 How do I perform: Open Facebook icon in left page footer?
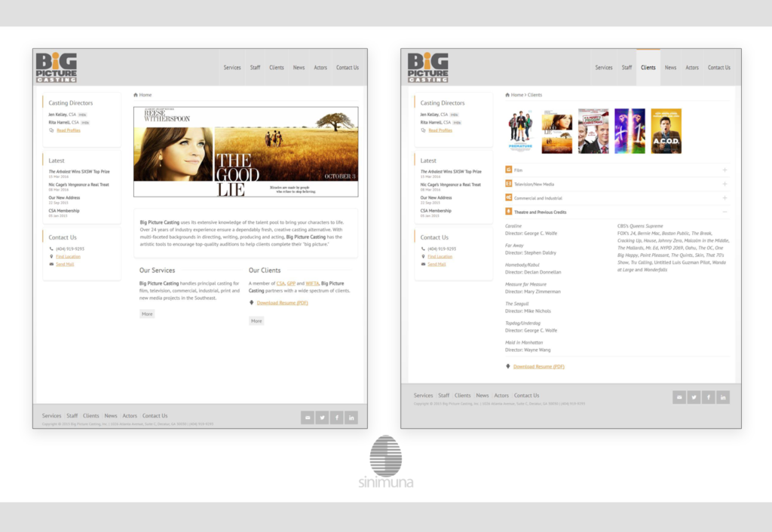click(337, 417)
